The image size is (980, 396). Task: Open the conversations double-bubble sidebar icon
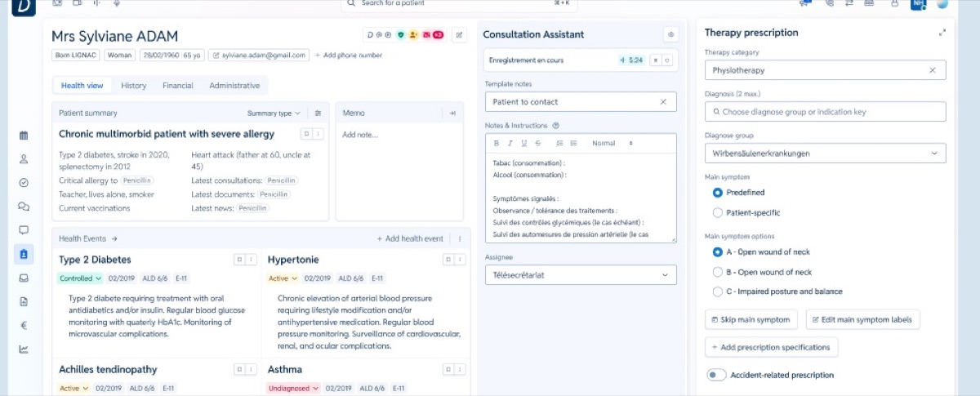24,207
